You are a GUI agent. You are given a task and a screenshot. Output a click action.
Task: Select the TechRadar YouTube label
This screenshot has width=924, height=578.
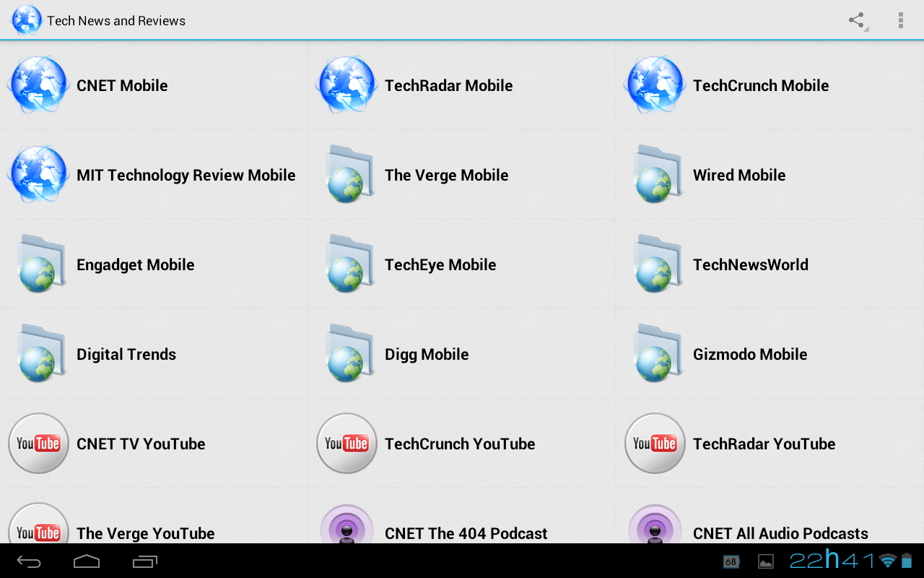pyautogui.click(x=764, y=444)
